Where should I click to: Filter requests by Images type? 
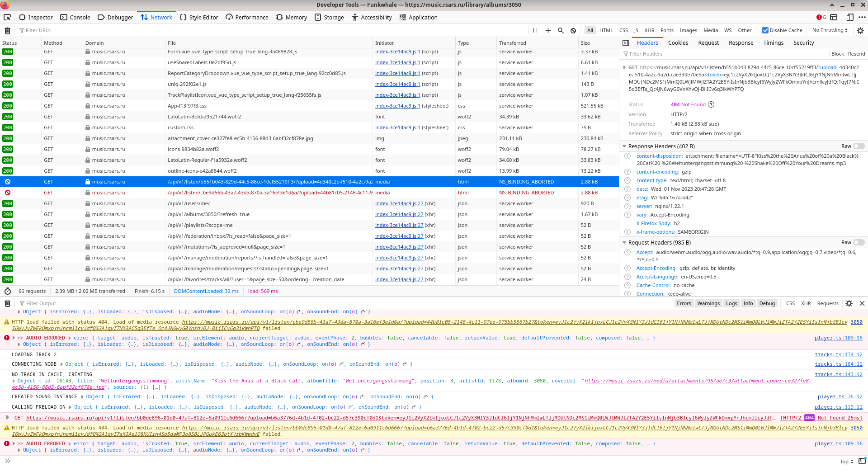click(688, 30)
